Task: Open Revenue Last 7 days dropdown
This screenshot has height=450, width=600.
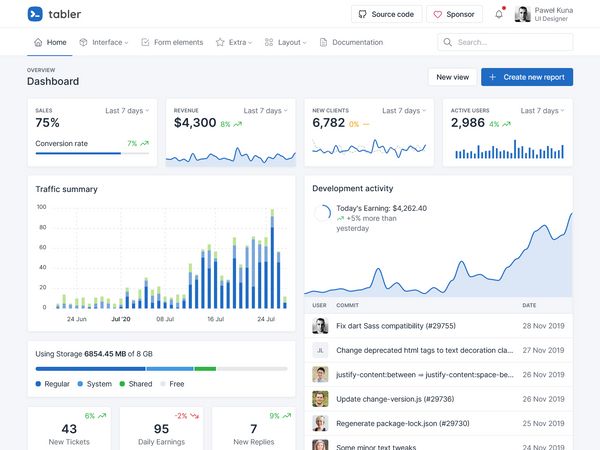Action: click(x=266, y=111)
